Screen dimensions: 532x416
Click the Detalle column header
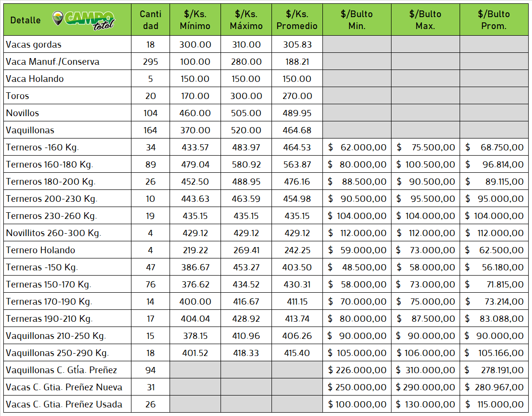pyautogui.click(x=25, y=20)
